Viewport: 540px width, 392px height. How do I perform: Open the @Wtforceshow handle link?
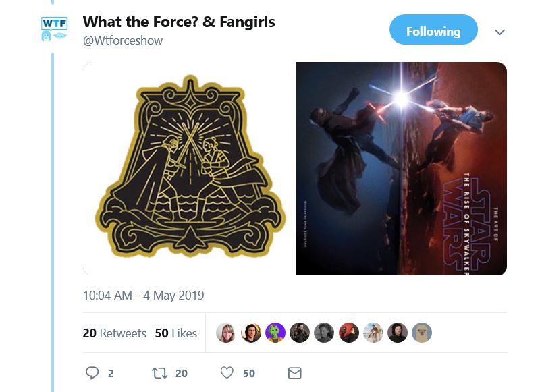point(123,40)
